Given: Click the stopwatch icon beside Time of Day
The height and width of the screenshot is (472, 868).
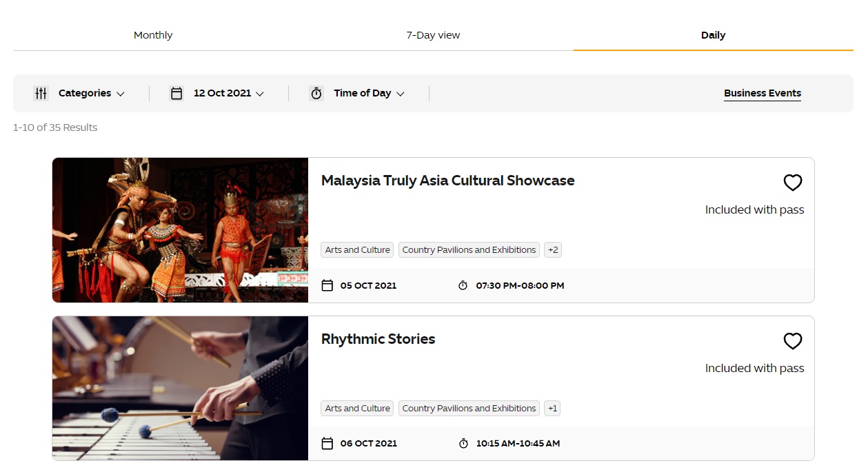Looking at the screenshot, I should point(316,93).
